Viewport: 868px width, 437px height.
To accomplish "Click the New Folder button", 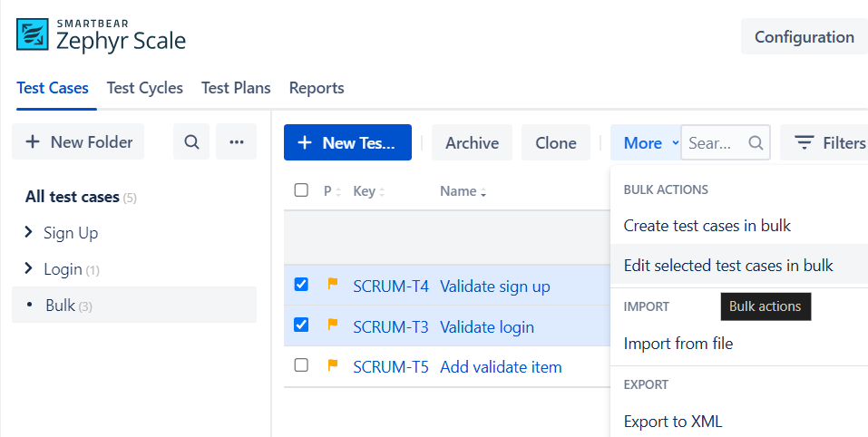I will [79, 142].
